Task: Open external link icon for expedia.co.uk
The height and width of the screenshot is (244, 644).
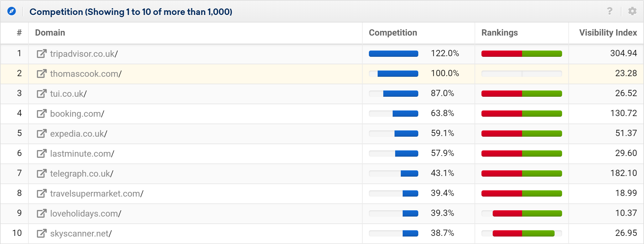Action: pos(42,134)
